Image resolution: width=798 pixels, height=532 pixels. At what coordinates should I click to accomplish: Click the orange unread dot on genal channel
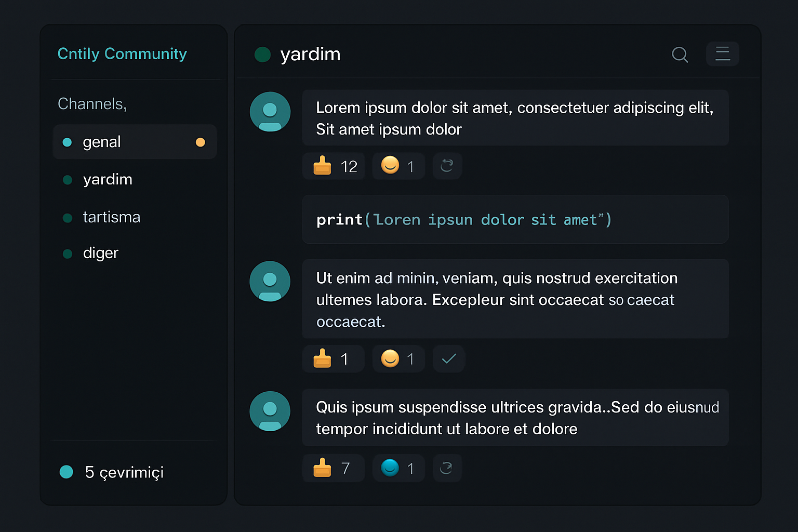[x=201, y=141]
